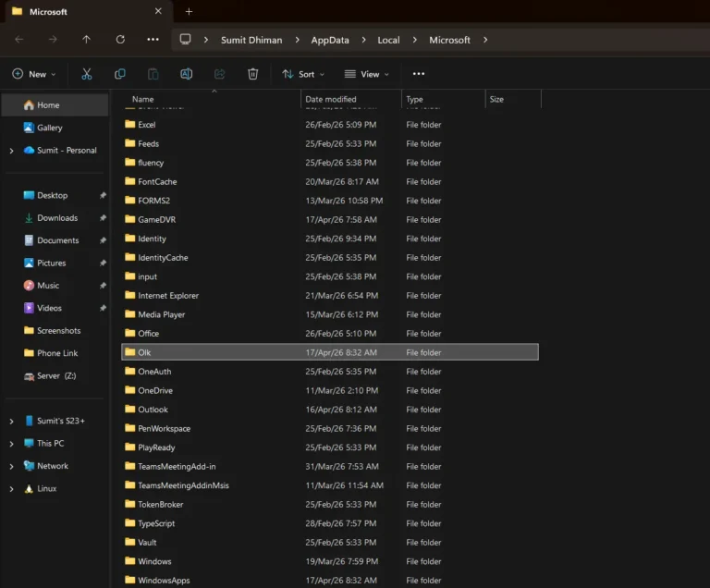Click the Cut scissors icon in toolbar
Screen dimensions: 710x588
pos(87,74)
